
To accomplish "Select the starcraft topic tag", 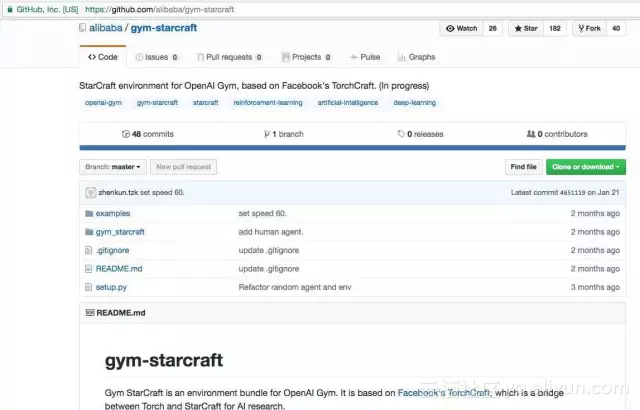I will (x=206, y=103).
